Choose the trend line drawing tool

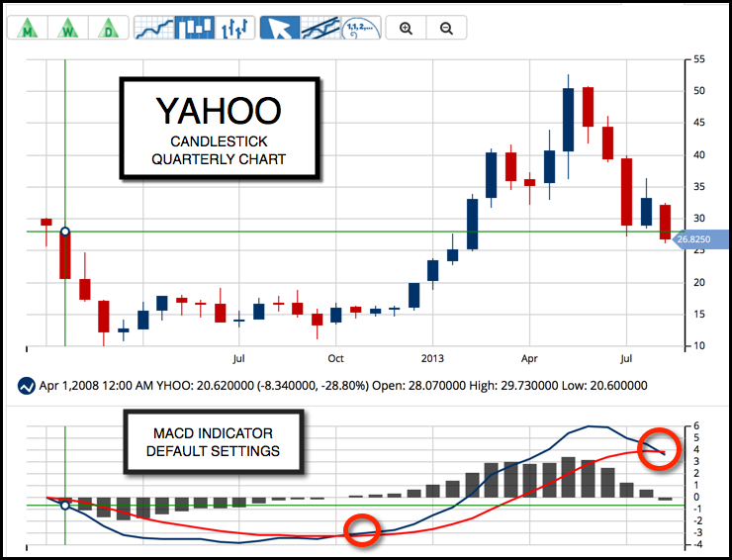coord(320,28)
